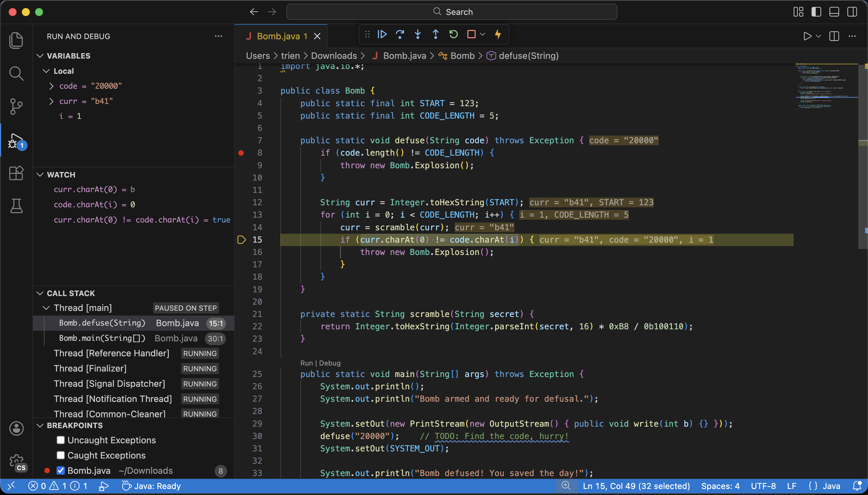Viewport: 868px width, 495px height.
Task: Stop the debugger
Action: click(x=471, y=34)
